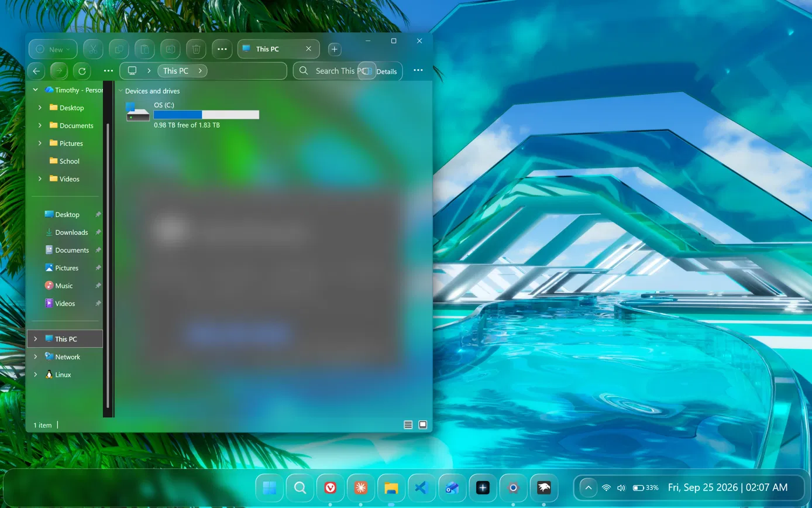Screen dimensions: 812x508
Task: Open the School folder
Action: point(69,161)
